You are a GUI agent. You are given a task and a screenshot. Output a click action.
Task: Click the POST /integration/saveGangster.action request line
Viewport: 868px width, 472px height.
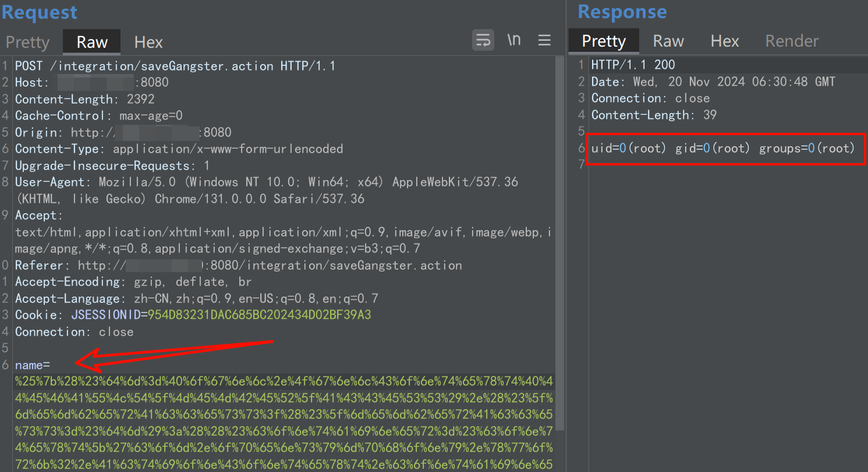click(x=175, y=66)
